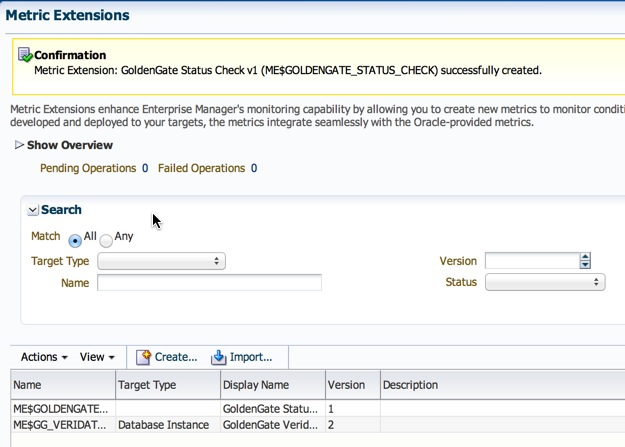The width and height of the screenshot is (625, 447).
Task: Click the Name search input field
Action: pyautogui.click(x=209, y=283)
